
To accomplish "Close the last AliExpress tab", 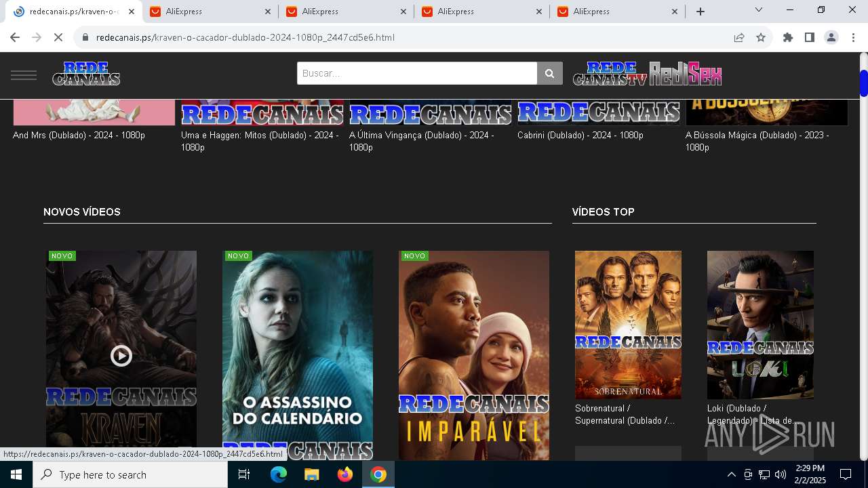I will coord(675,12).
